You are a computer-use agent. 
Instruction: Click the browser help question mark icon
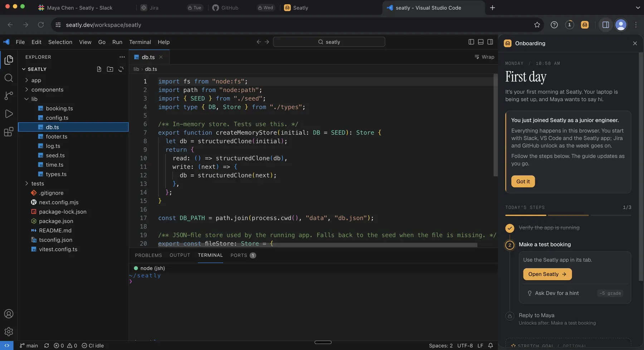pyautogui.click(x=554, y=25)
